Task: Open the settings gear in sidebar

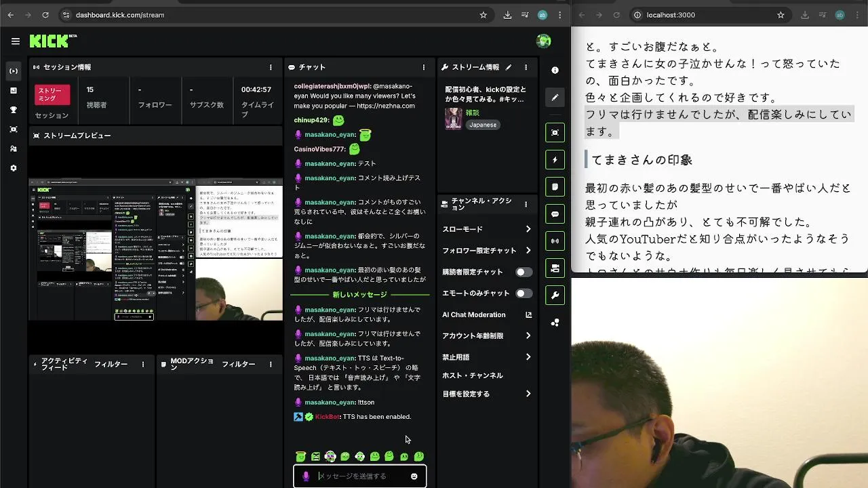Action: pos(14,168)
